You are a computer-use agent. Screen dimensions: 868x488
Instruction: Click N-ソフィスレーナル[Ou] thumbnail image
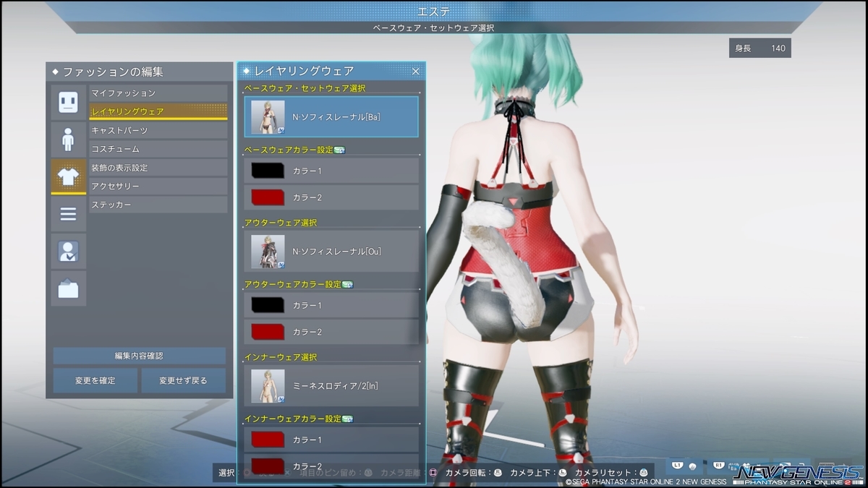coord(268,252)
